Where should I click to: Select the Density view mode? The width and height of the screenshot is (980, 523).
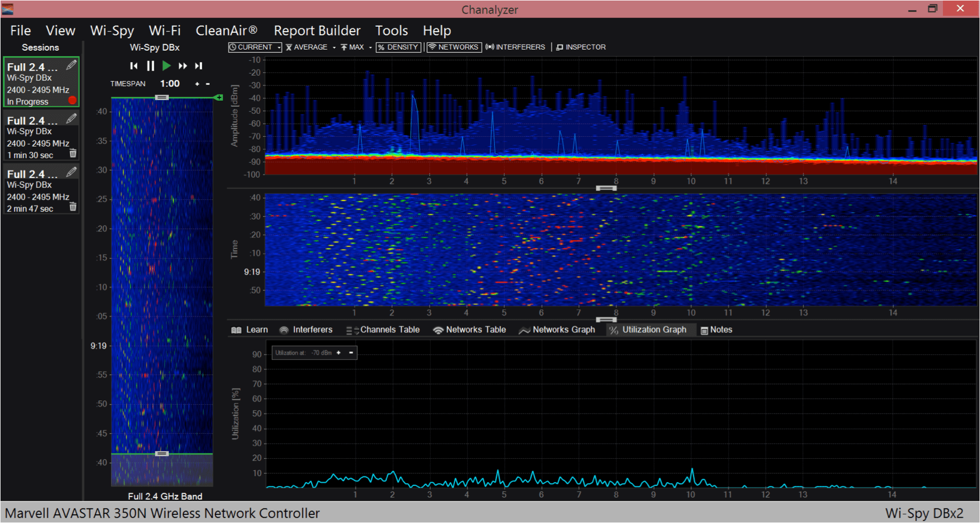point(398,47)
